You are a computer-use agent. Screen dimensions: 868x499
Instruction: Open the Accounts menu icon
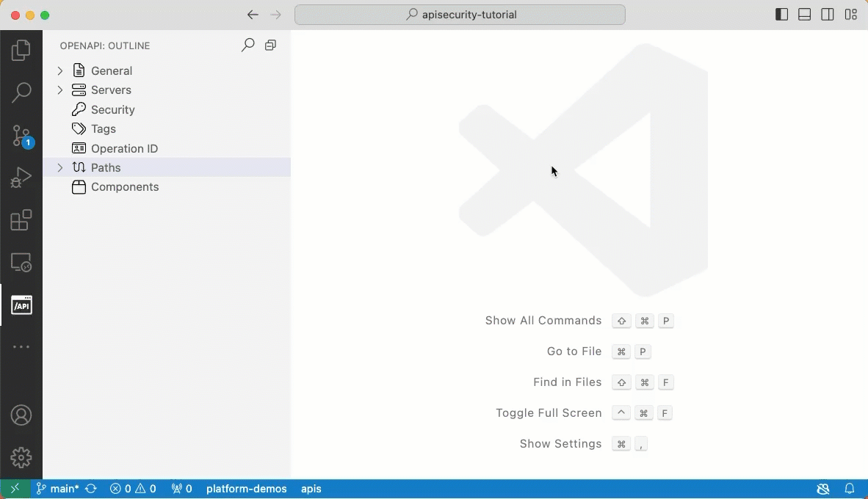point(21,415)
